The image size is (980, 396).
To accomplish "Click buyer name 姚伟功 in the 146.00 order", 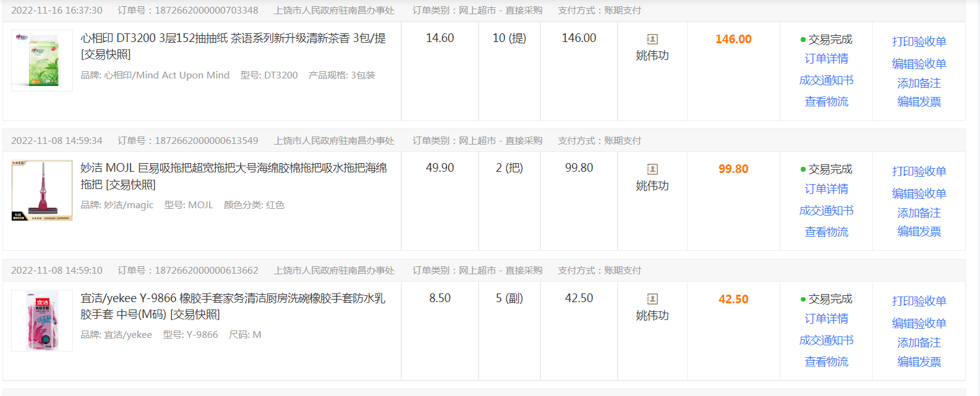I will click(652, 56).
